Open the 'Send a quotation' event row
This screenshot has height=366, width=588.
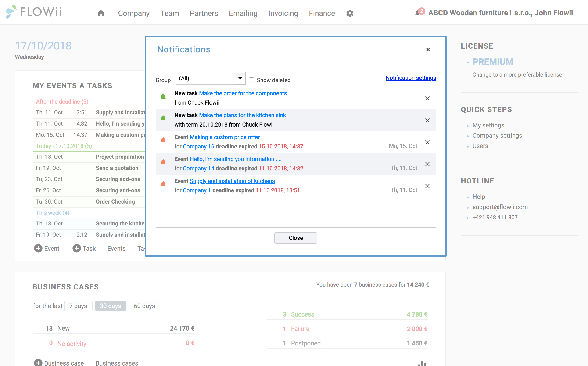[89, 168]
